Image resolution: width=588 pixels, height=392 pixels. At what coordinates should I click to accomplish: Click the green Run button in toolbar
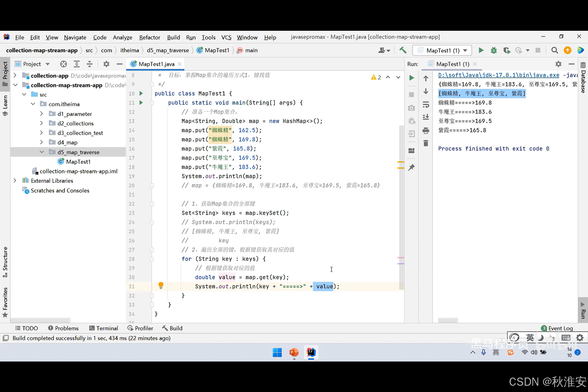coord(481,50)
